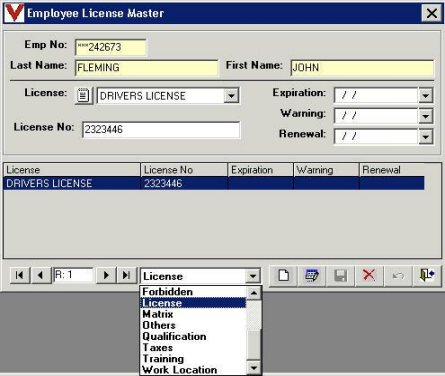Click the License column header

(72, 170)
